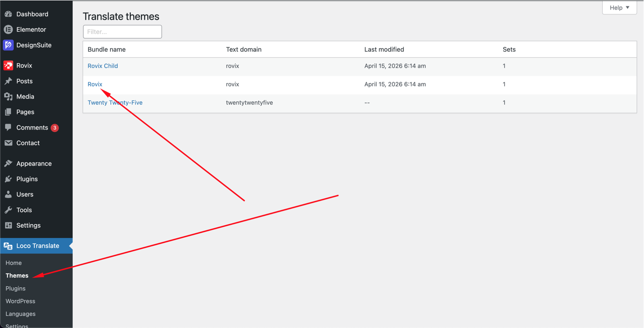This screenshot has height=328, width=644.
Task: Click the Bundle name column header
Action: pos(107,49)
